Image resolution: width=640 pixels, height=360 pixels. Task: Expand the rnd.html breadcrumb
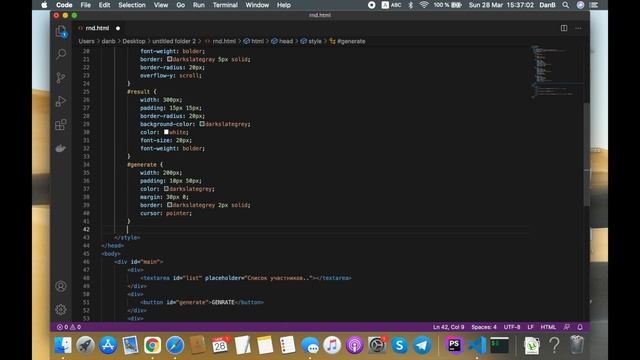click(220, 41)
